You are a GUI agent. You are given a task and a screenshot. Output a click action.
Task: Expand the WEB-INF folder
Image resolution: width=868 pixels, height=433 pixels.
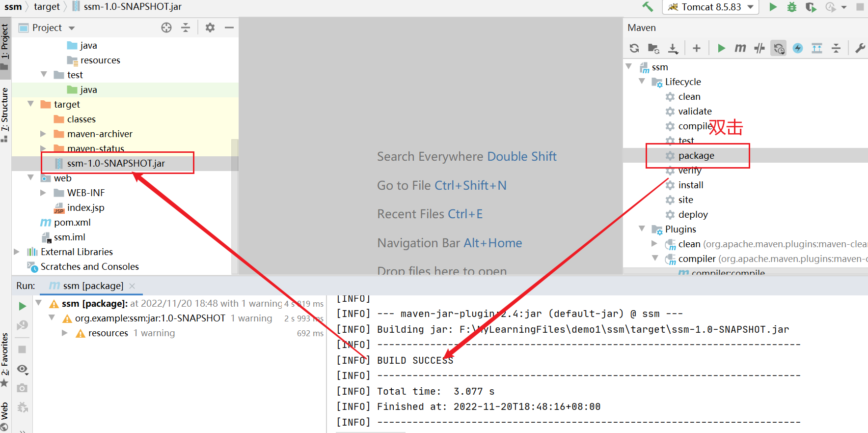(43, 193)
